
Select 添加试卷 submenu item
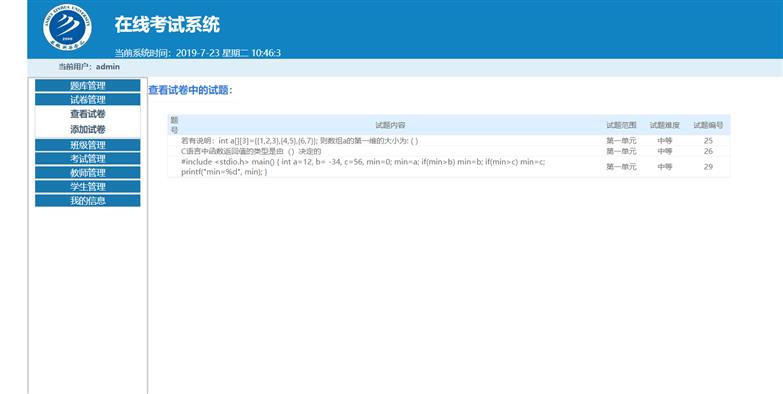[87, 129]
